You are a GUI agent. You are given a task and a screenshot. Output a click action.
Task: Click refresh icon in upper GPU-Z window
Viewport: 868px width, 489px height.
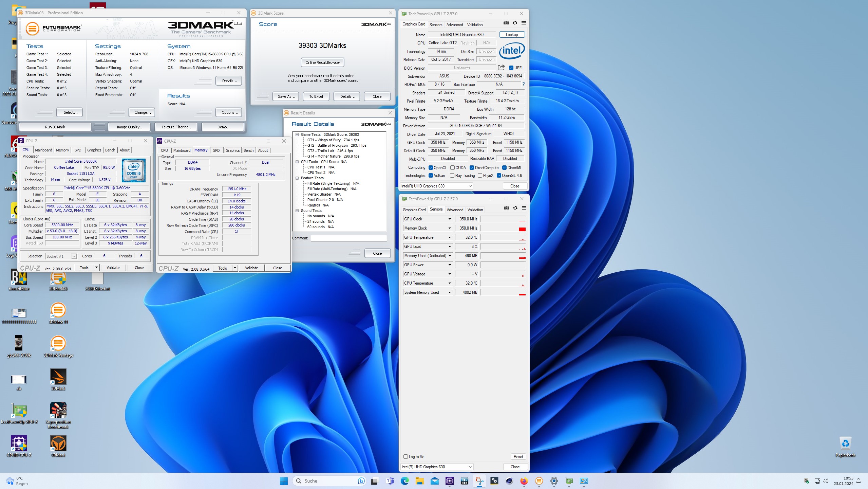pos(515,23)
